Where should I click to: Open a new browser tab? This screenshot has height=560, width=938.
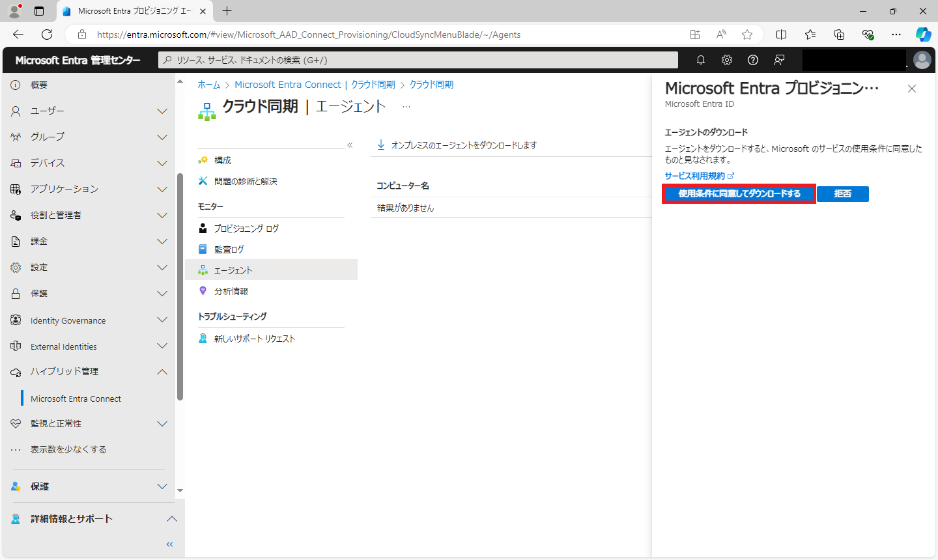227,11
